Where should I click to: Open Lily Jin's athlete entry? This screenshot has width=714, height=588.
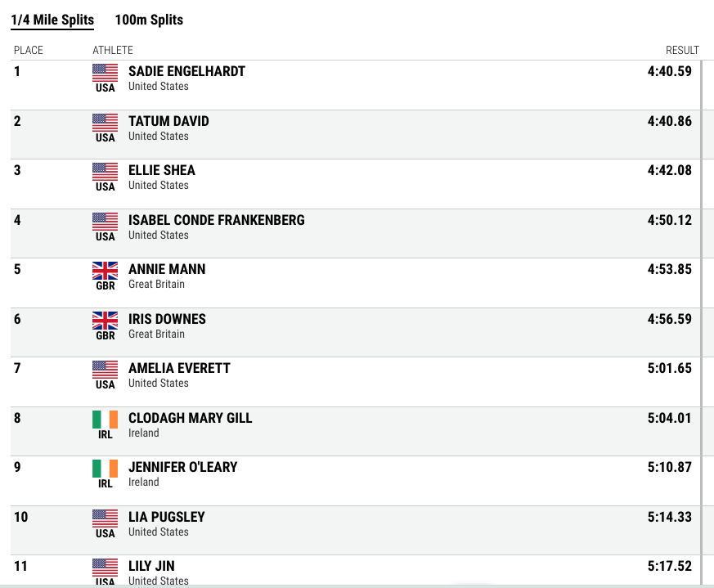click(151, 566)
